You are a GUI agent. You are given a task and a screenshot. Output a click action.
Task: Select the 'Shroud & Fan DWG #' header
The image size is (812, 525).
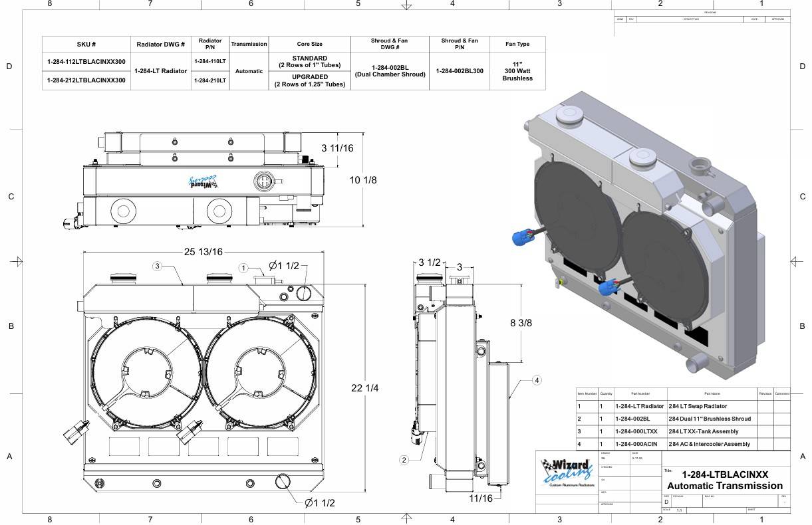[x=390, y=45]
